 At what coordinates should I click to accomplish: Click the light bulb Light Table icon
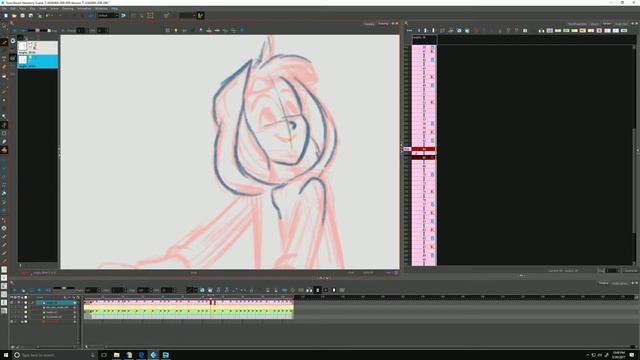(x=176, y=30)
